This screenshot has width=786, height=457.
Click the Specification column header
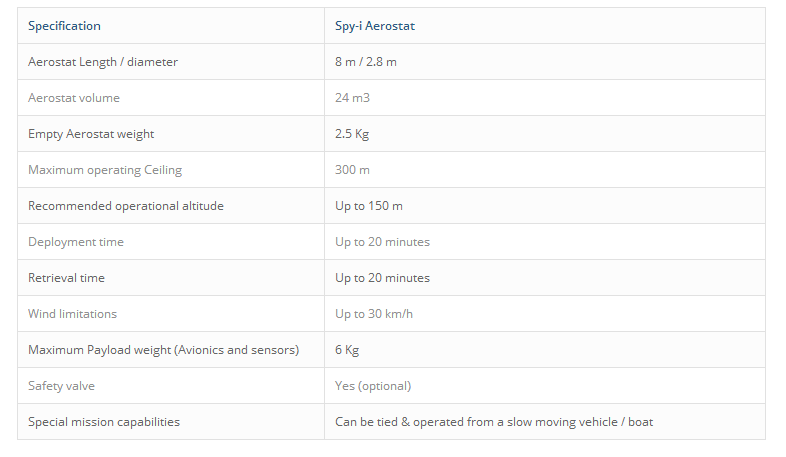[x=64, y=26]
